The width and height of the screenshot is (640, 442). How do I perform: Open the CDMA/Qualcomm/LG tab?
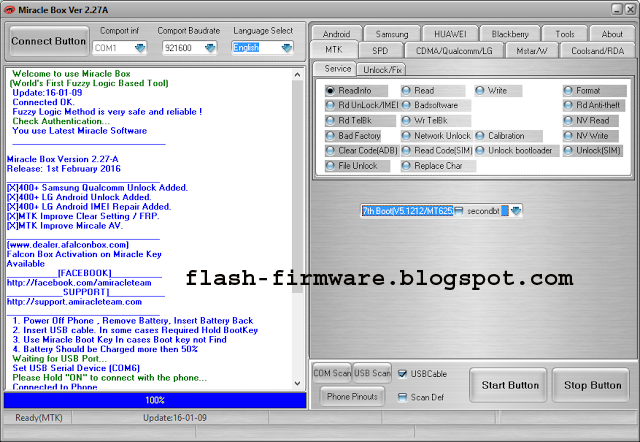pos(454,51)
